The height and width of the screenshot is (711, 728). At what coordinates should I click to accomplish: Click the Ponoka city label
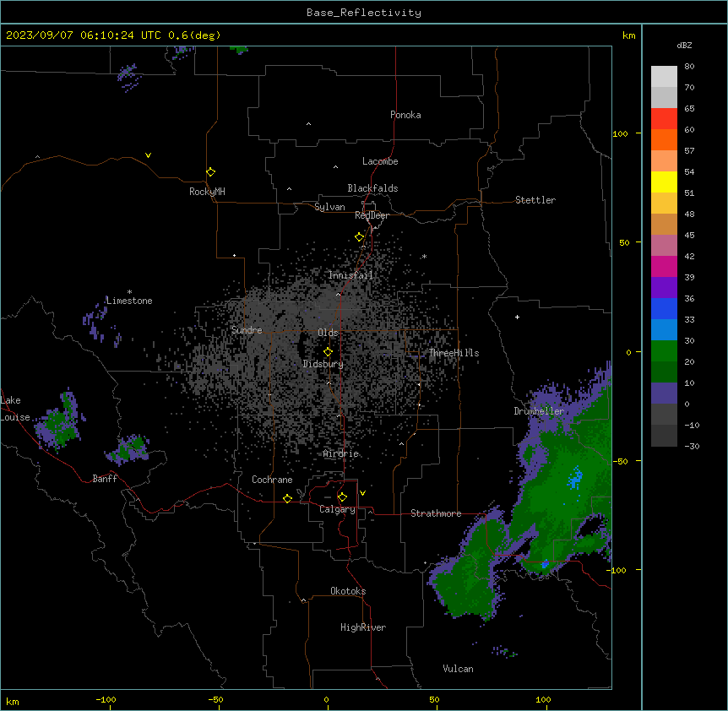405,115
